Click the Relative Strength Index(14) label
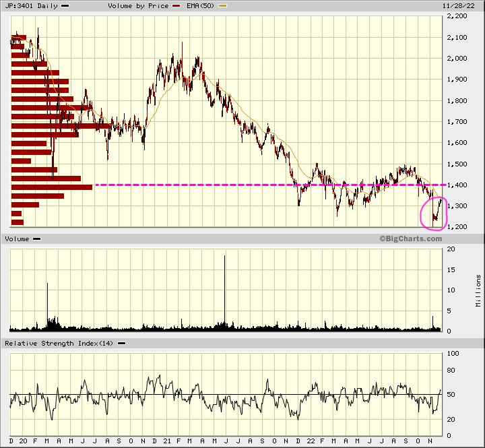Viewport: 485px width, 448px height. click(x=59, y=344)
